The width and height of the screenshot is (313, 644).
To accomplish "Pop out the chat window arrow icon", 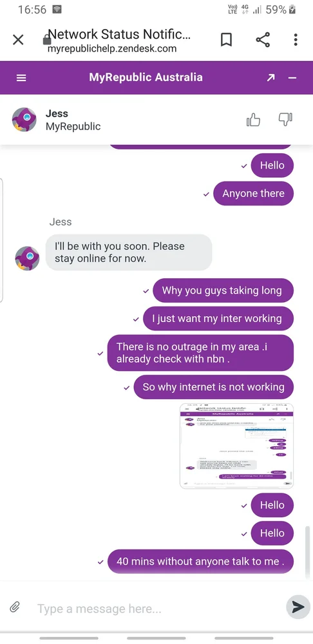I will (x=270, y=78).
